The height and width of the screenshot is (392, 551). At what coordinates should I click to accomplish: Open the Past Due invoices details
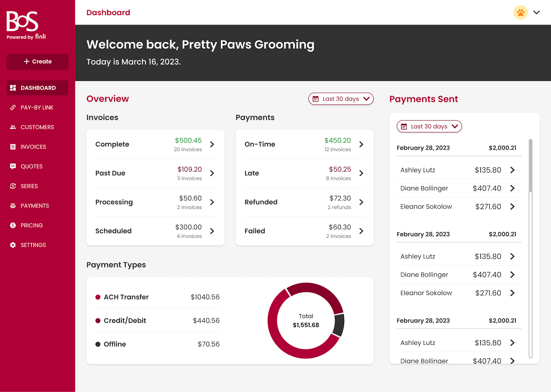tap(212, 173)
